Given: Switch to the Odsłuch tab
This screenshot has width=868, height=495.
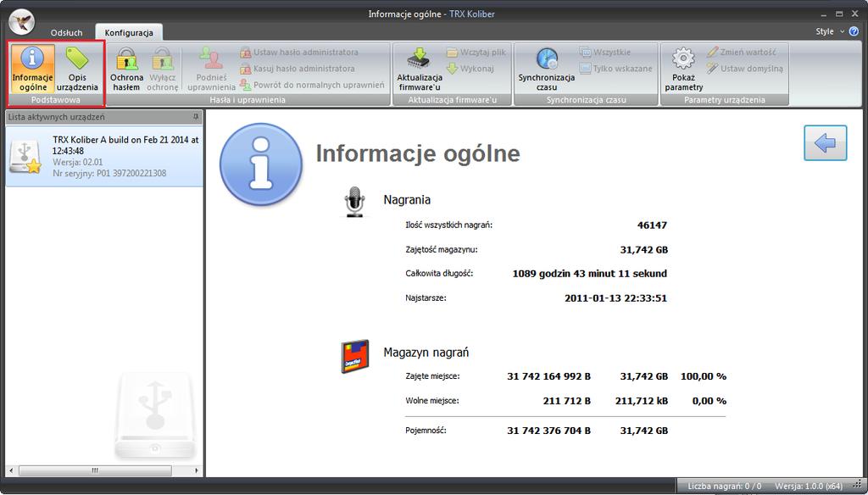Looking at the screenshot, I should pos(66,33).
